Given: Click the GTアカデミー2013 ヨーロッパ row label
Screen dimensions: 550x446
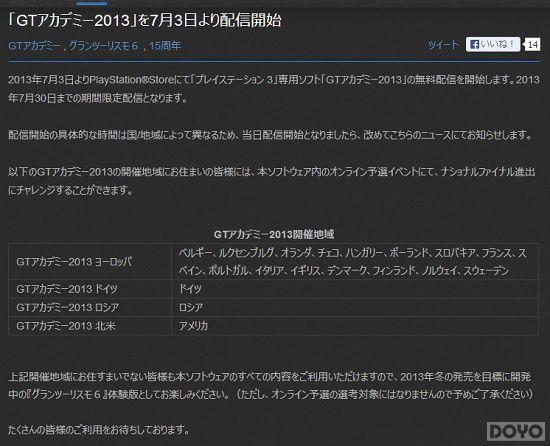Looking at the screenshot, I should pos(74,262).
